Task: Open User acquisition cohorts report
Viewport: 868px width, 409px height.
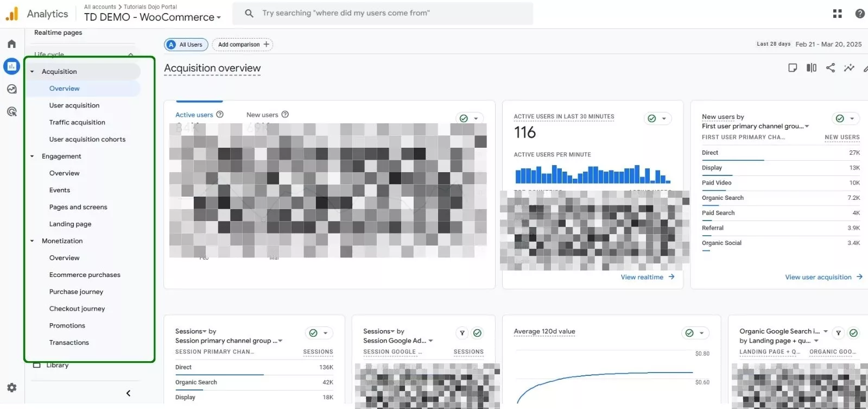Action: 87,139
